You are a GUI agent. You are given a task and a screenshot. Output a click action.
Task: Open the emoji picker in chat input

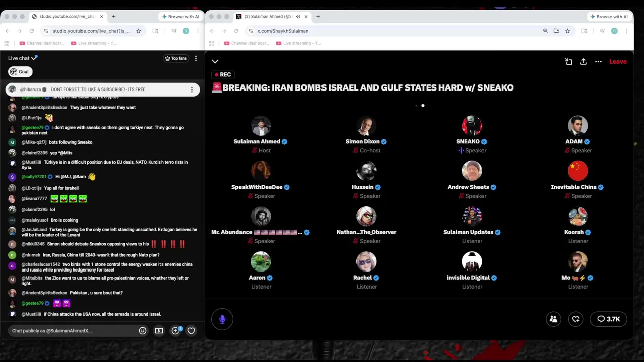(x=143, y=331)
